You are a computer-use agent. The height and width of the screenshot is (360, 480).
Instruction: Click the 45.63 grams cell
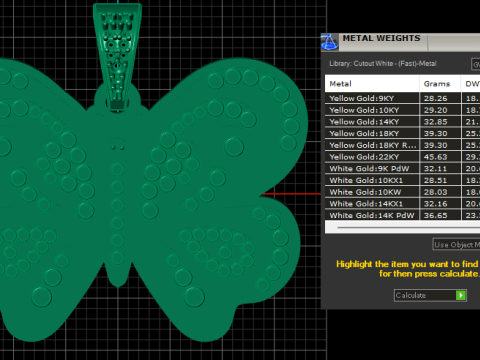(440, 157)
